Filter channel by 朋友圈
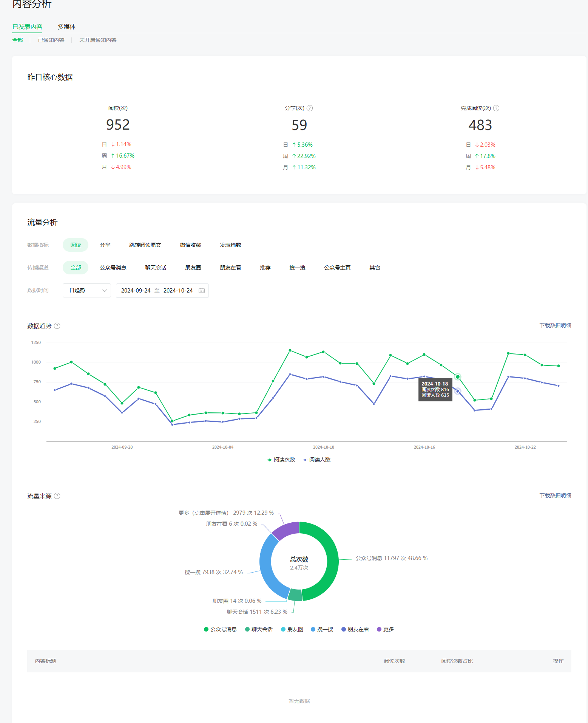Image resolution: width=588 pixels, height=723 pixels. pos(193,268)
